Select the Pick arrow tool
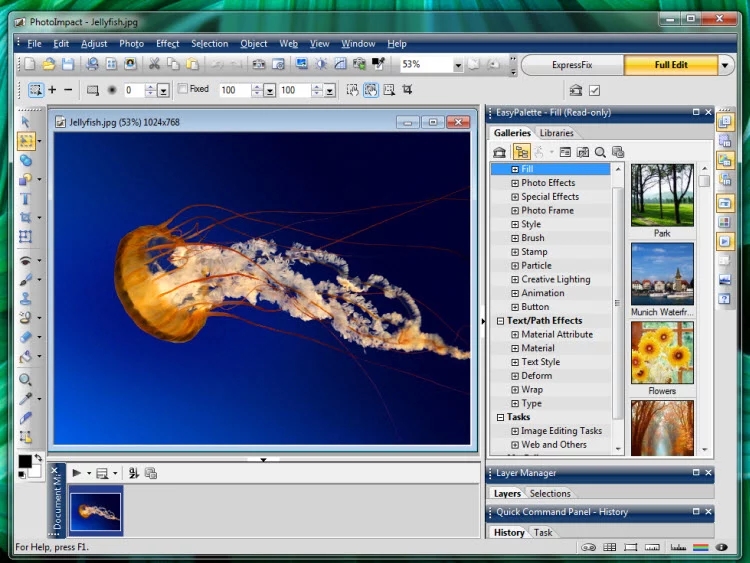Image resolution: width=750 pixels, height=563 pixels. (x=26, y=122)
